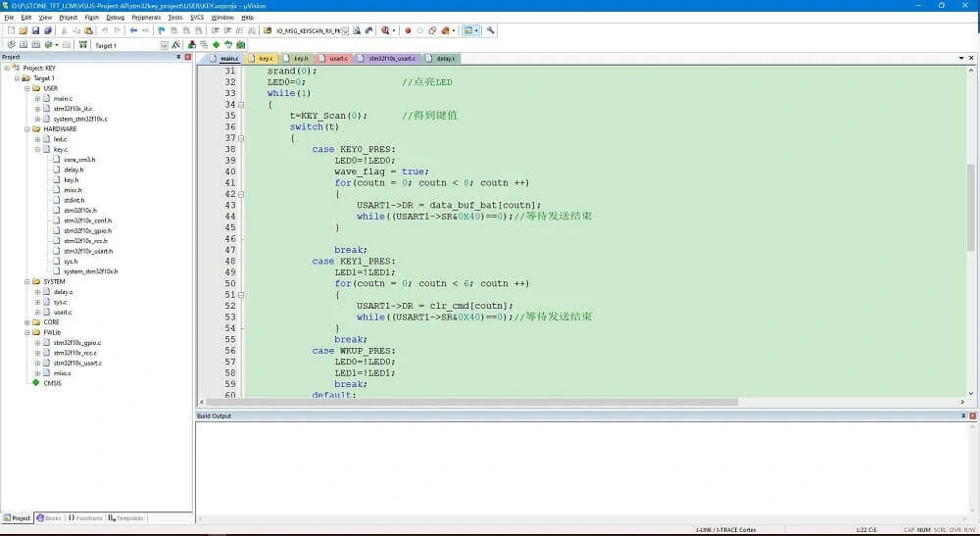The height and width of the screenshot is (536, 980).
Task: Click line number 47 in the gutter
Action: [230, 250]
